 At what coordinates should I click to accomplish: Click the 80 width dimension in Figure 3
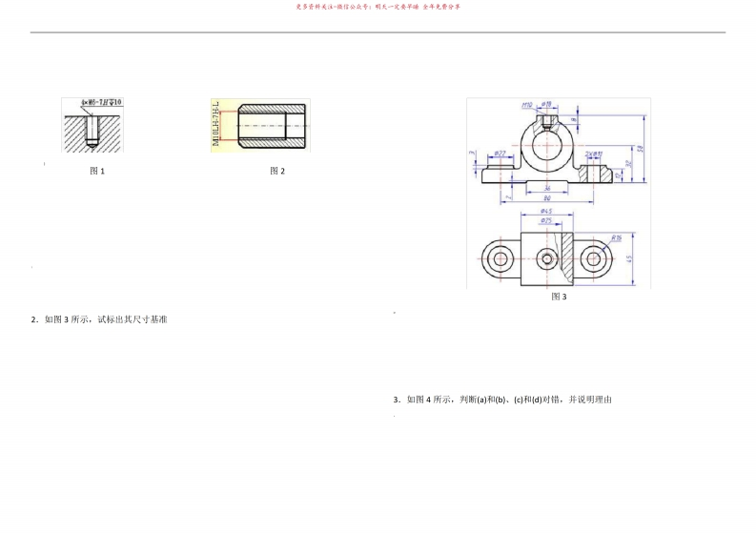tap(545, 198)
